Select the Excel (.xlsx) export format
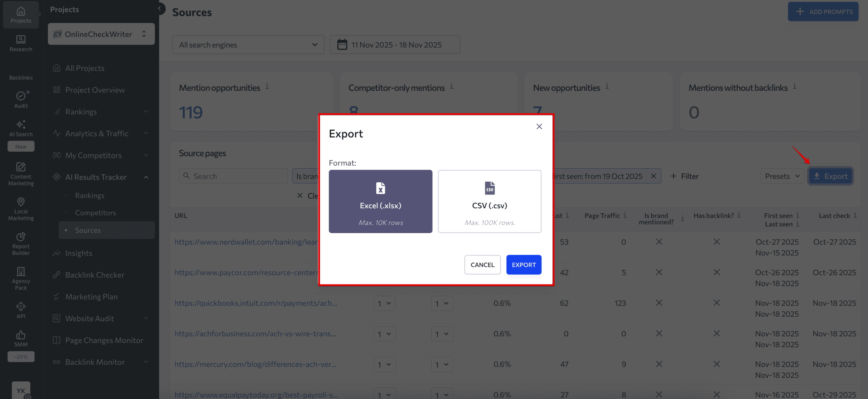868x399 pixels. pyautogui.click(x=380, y=202)
